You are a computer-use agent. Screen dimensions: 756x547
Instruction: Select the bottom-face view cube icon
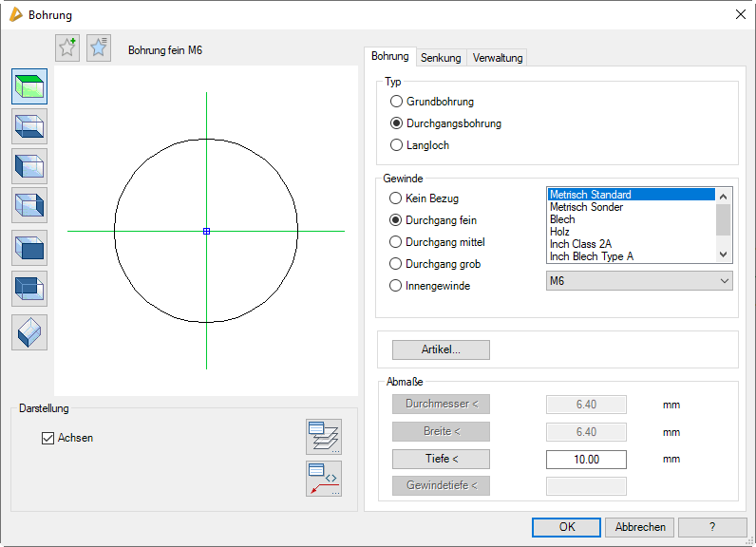(x=29, y=125)
